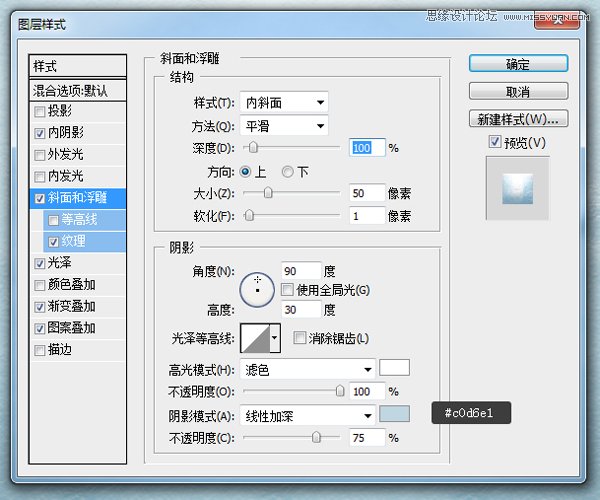The image size is (600, 500).
Task: Click the highlight opacity slider handle
Action: click(339, 391)
